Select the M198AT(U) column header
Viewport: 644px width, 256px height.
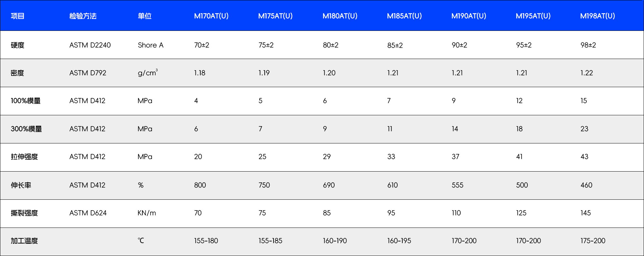[597, 16]
